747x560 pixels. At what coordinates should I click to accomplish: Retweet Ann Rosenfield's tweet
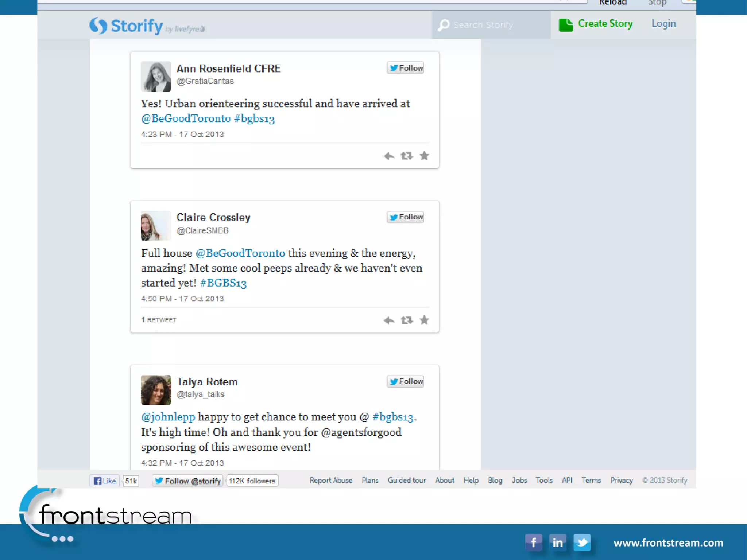pos(407,156)
